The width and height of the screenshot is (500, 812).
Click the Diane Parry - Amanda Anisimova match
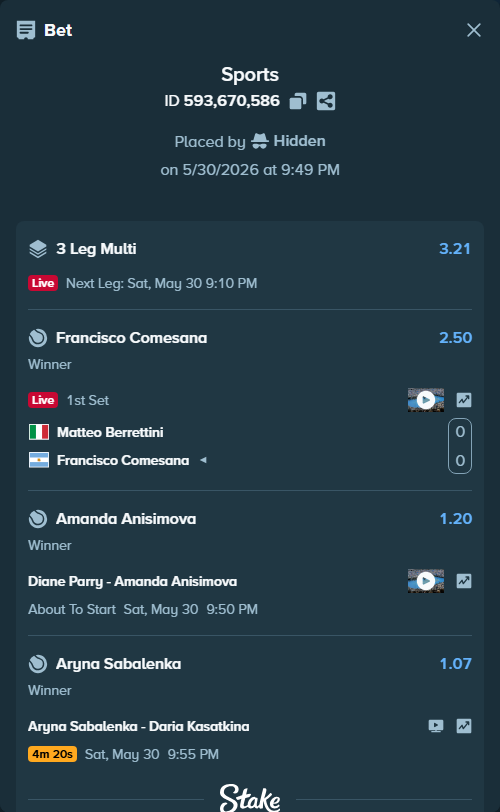pos(133,582)
